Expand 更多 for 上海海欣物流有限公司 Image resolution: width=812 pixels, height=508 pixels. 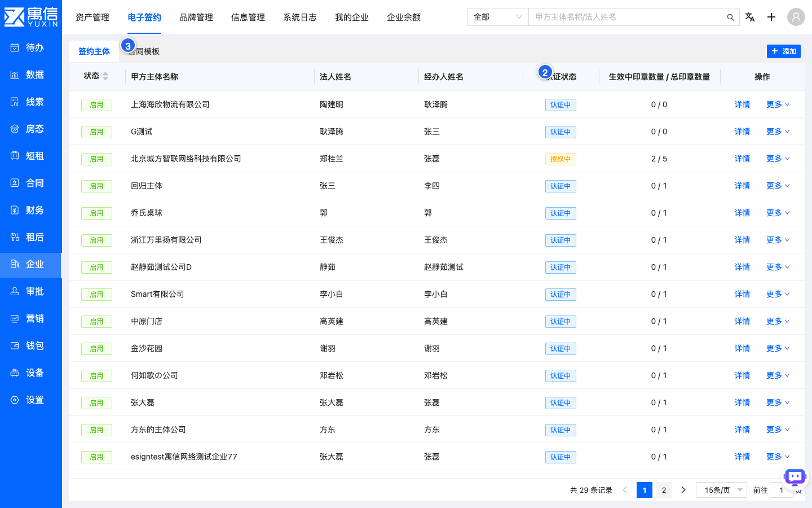click(778, 104)
